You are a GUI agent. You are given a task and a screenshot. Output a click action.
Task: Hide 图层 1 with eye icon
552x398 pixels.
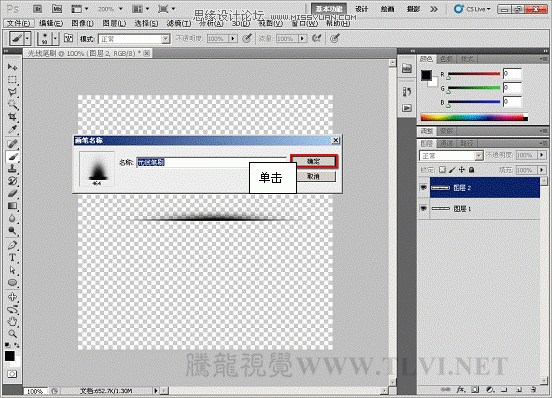click(424, 209)
